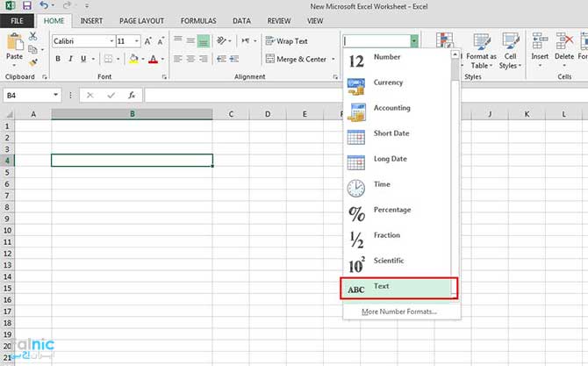Click More Number Formats link
The height and width of the screenshot is (366, 588).
[399, 312]
